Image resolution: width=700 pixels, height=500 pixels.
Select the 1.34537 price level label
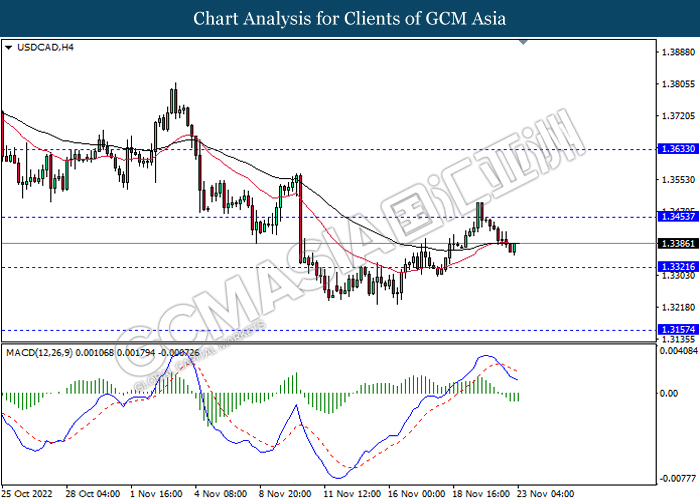pyautogui.click(x=678, y=217)
